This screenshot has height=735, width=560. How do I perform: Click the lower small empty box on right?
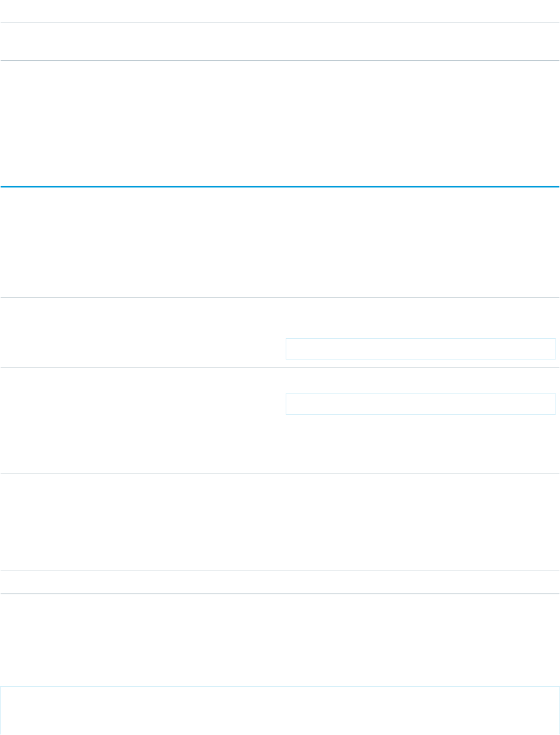click(420, 404)
